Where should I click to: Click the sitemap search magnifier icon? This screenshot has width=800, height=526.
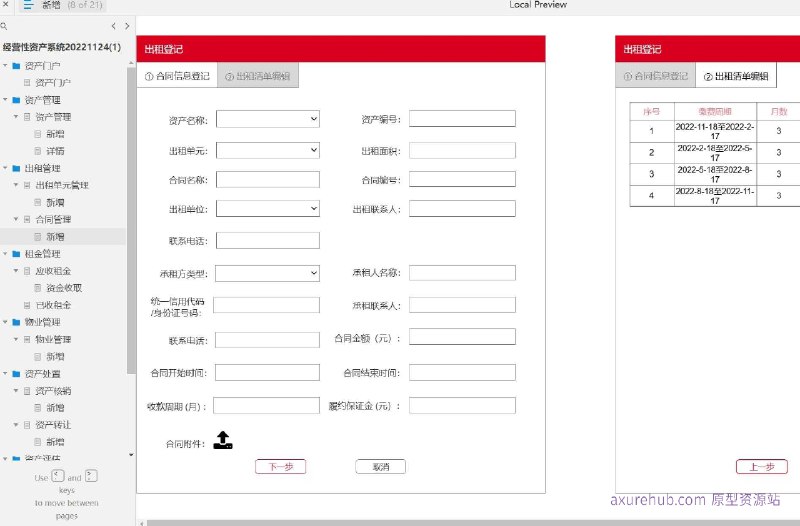pos(4,26)
